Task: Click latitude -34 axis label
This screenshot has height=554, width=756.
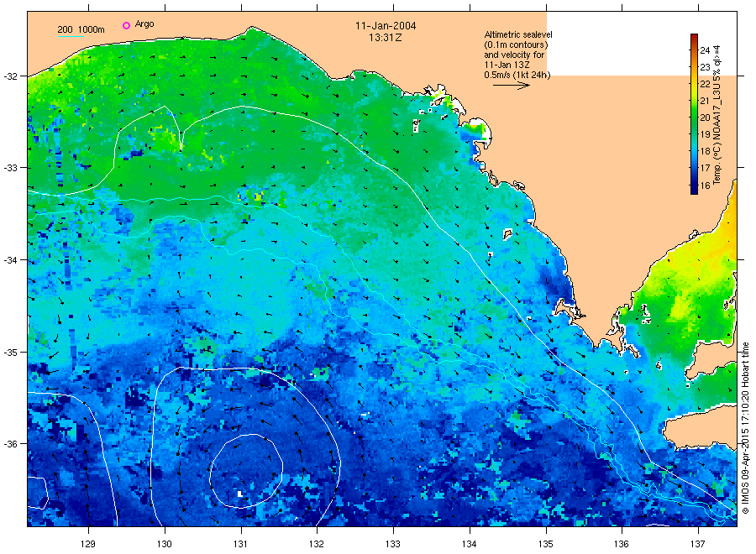Action: (x=10, y=260)
